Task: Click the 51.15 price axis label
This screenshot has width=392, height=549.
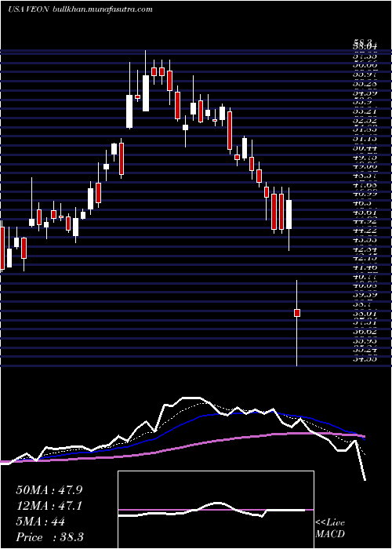Action: (365, 139)
